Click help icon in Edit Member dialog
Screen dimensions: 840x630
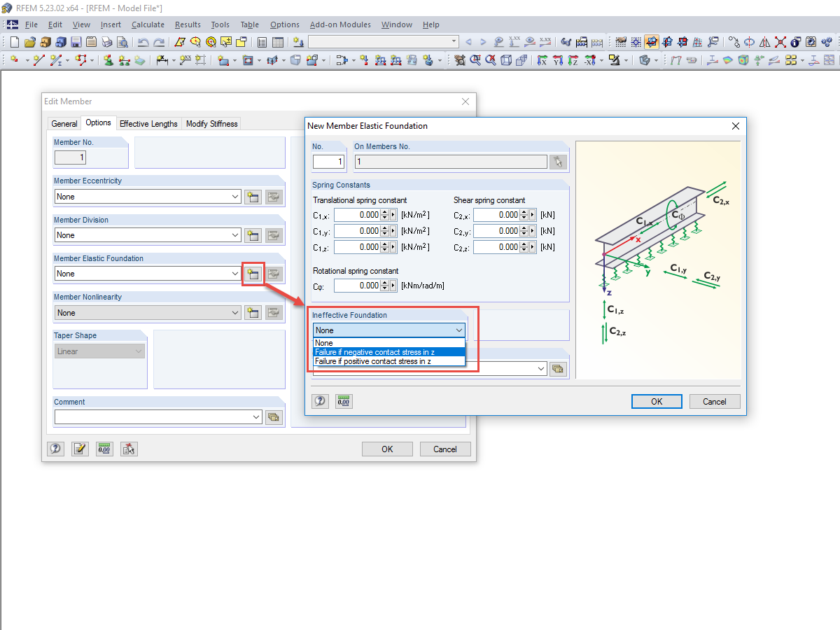click(x=55, y=449)
